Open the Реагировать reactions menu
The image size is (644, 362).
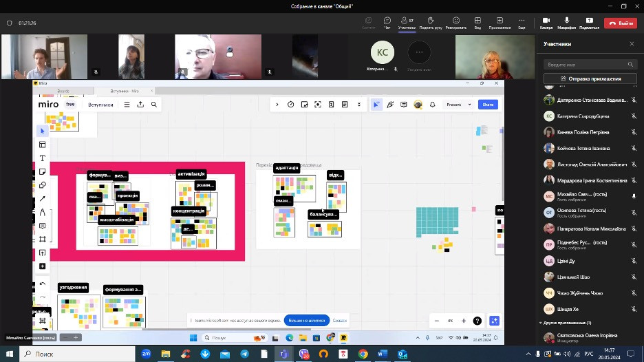(x=455, y=22)
